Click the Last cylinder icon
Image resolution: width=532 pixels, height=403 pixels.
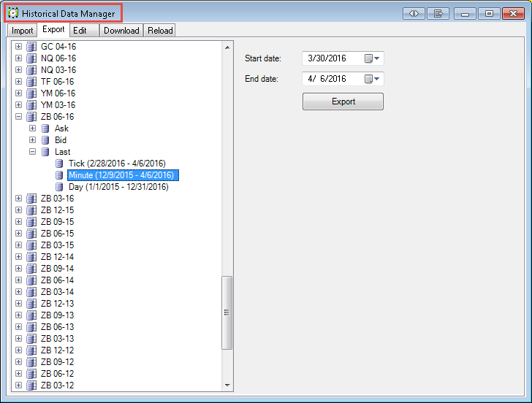45,152
